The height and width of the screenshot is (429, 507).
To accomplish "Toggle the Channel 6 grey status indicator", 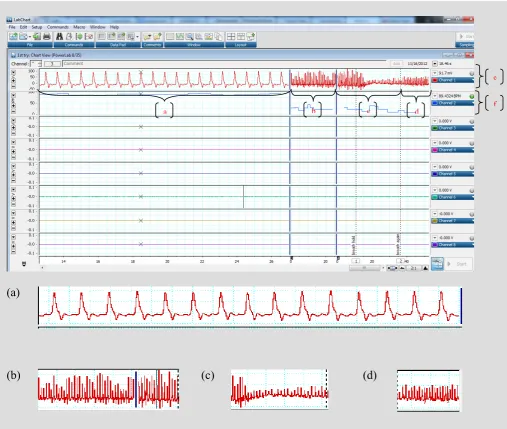I will (472, 191).
